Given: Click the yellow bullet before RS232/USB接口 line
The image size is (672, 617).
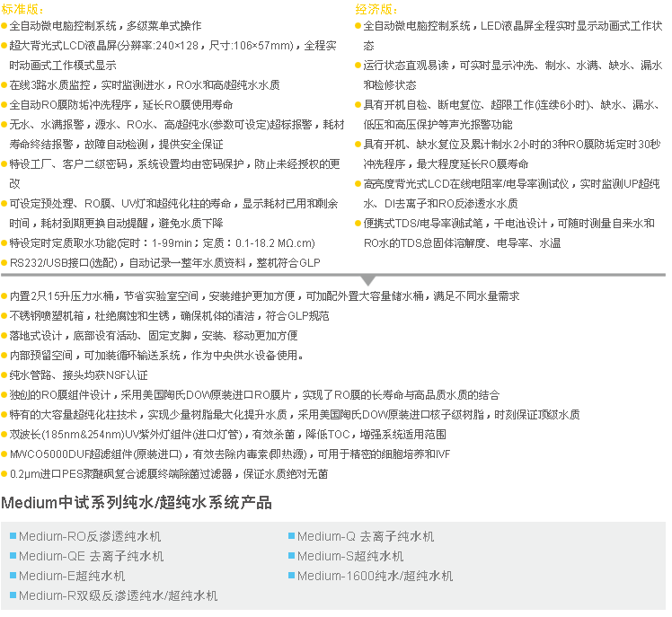Looking at the screenshot, I should click(x=4, y=263).
